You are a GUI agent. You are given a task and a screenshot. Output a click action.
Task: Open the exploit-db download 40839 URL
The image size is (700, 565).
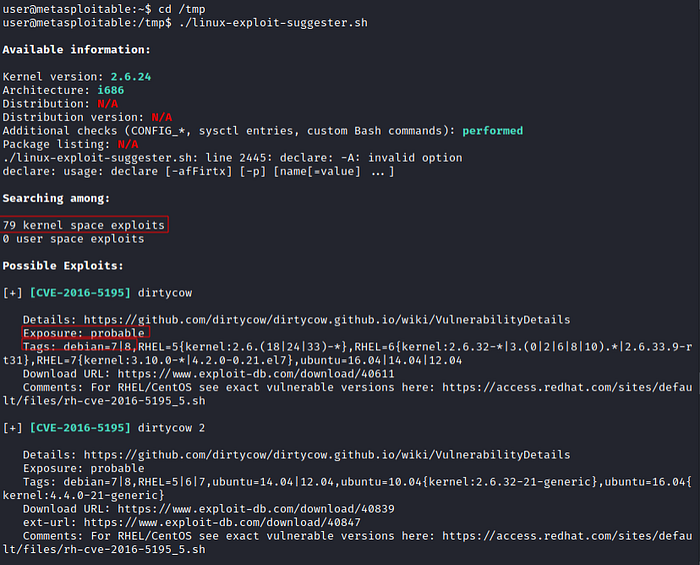coord(256,509)
